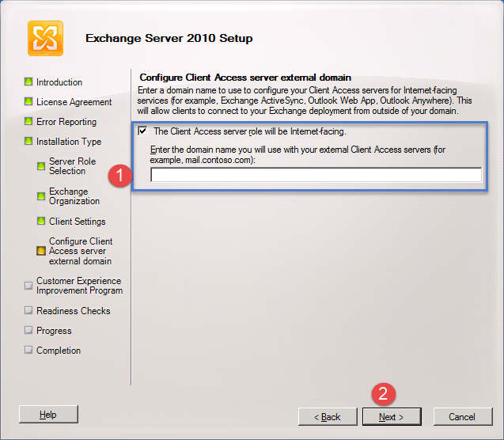Click the green status icon beside Introduction
Image resolution: width=504 pixels, height=440 pixels.
coord(28,82)
